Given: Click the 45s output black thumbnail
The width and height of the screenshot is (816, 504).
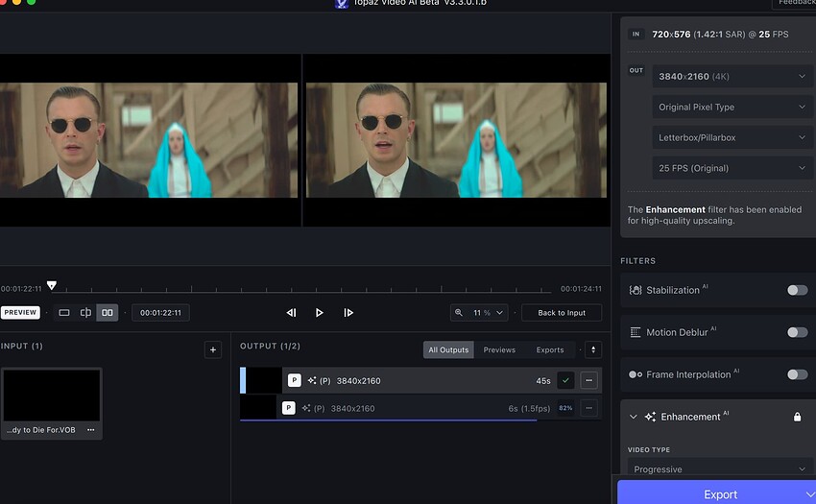Looking at the screenshot, I should tap(264, 380).
